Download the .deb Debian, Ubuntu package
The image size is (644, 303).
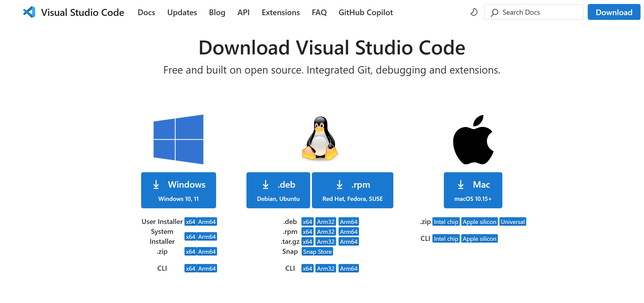278,190
